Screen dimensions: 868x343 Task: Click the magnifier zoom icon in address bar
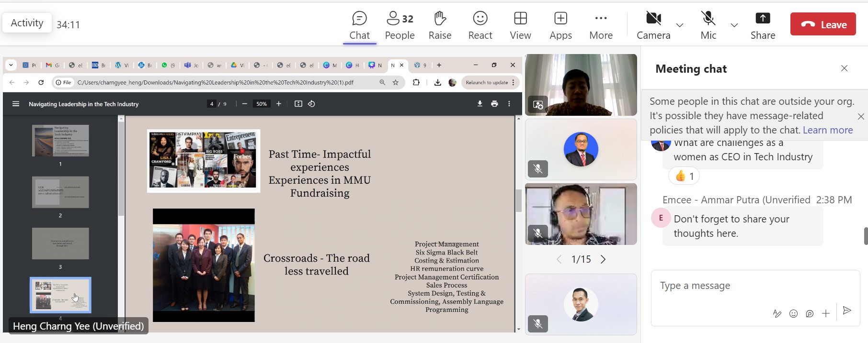[382, 82]
